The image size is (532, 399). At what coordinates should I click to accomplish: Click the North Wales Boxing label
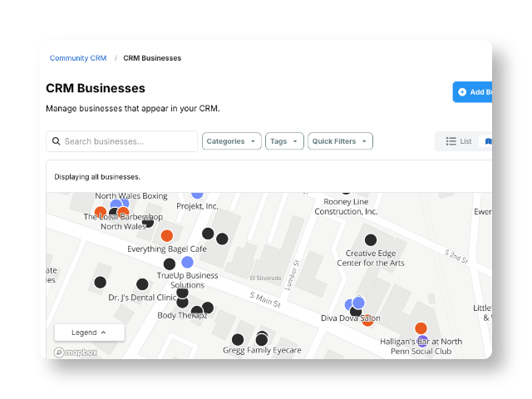pyautogui.click(x=131, y=196)
